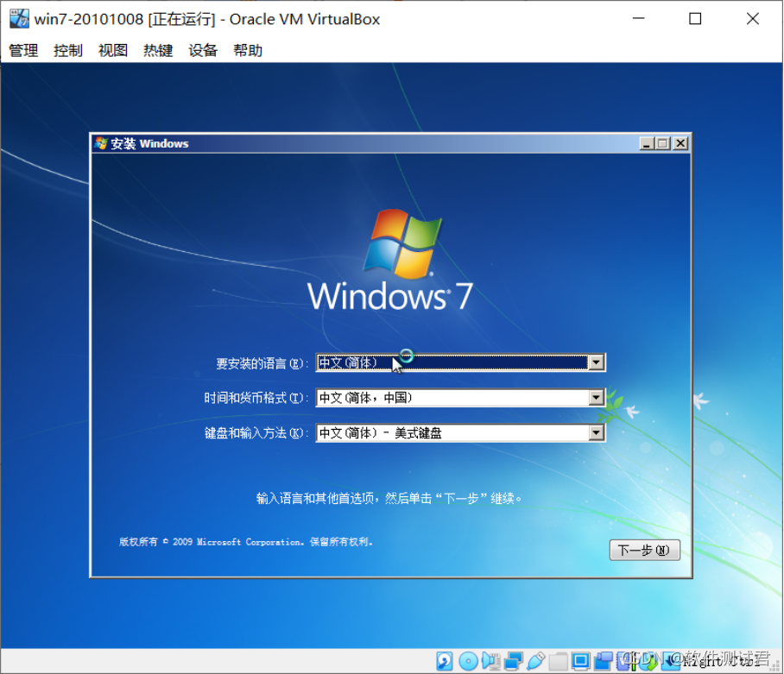784x674 pixels.
Task: Click the 安装 Windows dialog title text
Action: [x=149, y=144]
